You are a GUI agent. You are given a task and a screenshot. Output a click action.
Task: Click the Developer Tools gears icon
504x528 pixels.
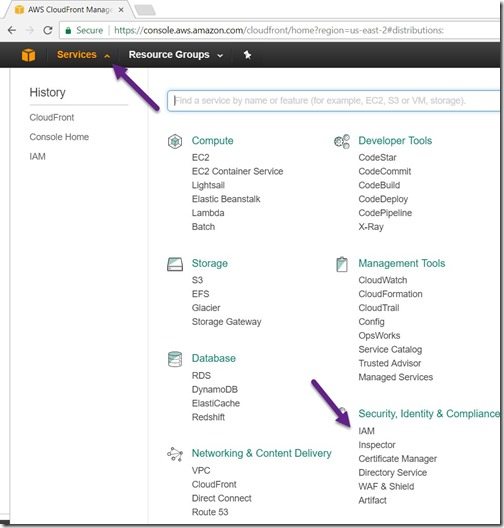(x=342, y=141)
